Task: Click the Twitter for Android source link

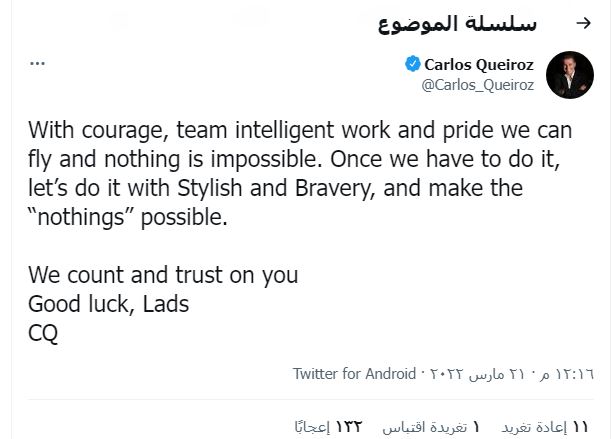Action: tap(354, 374)
